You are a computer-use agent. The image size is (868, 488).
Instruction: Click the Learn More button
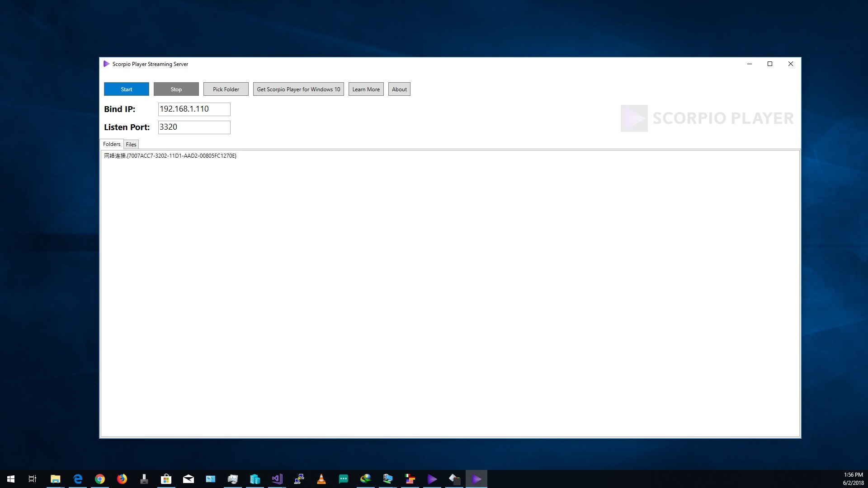point(366,89)
